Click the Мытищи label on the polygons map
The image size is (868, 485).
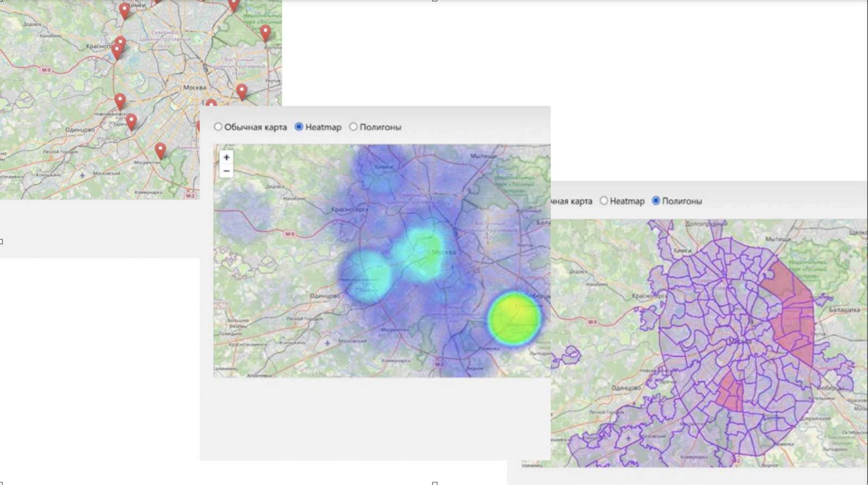point(778,239)
